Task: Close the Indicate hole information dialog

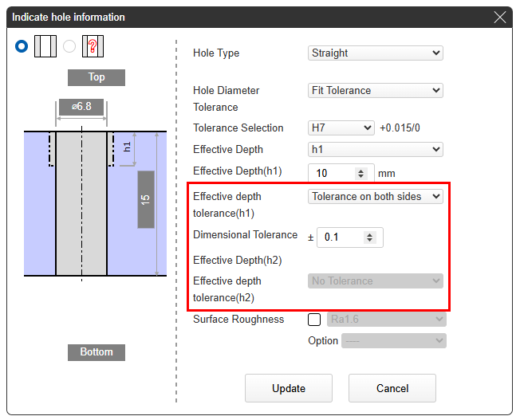Action: (x=500, y=17)
